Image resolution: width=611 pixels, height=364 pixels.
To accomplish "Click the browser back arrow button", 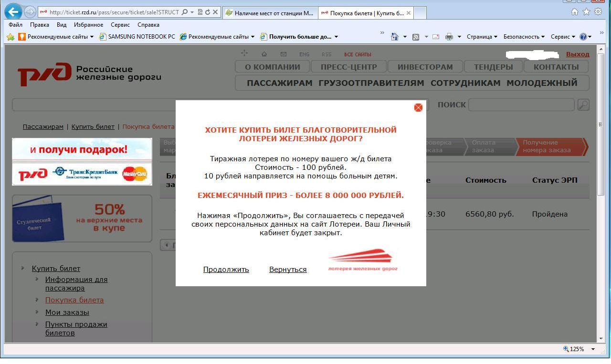I will (x=14, y=12).
